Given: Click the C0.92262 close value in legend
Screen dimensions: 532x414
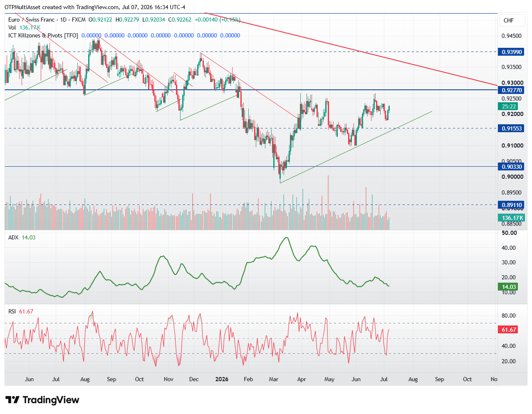Looking at the screenshot, I should (x=180, y=20).
